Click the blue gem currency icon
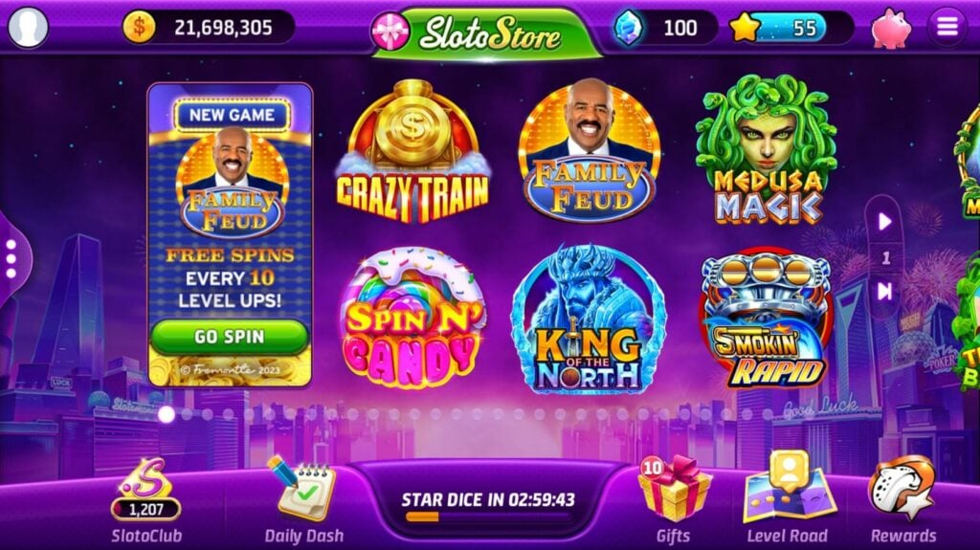Image resolution: width=980 pixels, height=550 pixels. 629,28
